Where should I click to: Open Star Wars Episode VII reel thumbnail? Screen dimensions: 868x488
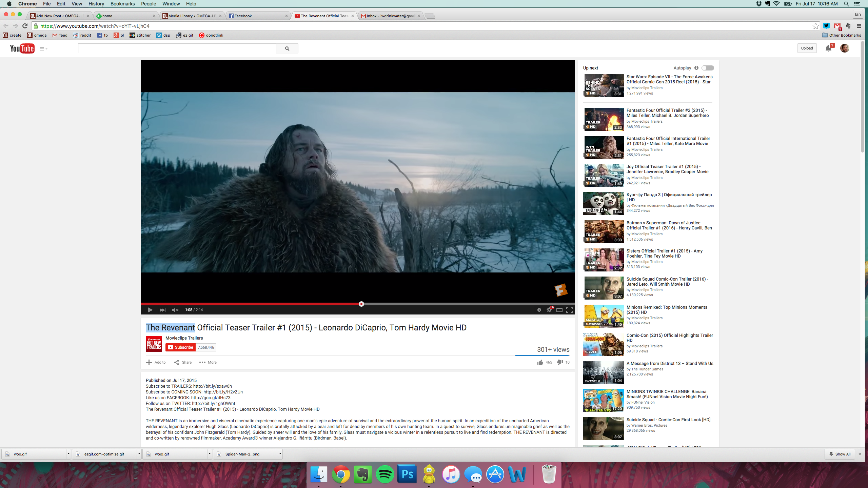pos(604,86)
